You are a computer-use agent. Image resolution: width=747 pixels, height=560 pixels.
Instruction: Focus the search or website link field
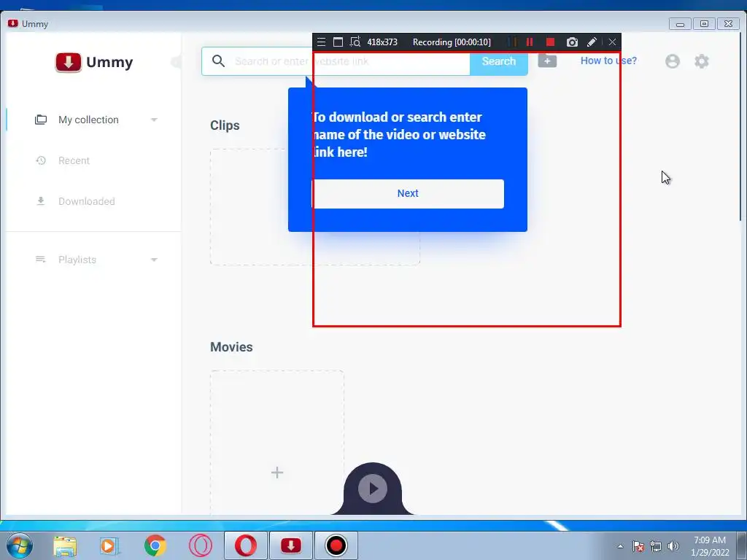click(336, 61)
